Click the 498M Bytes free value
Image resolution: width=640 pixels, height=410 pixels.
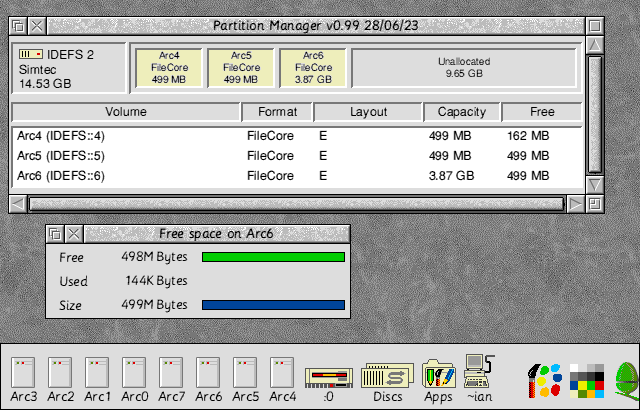(x=154, y=257)
